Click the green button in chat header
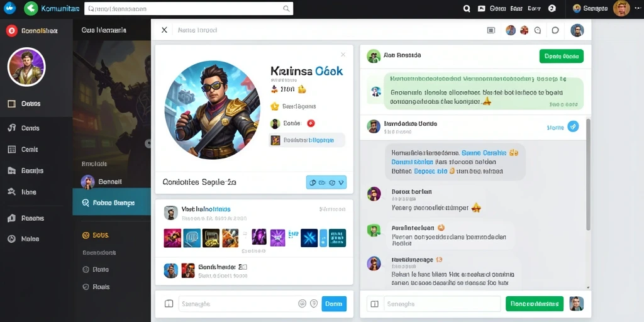Screen dimensions: 644x322 (562, 56)
